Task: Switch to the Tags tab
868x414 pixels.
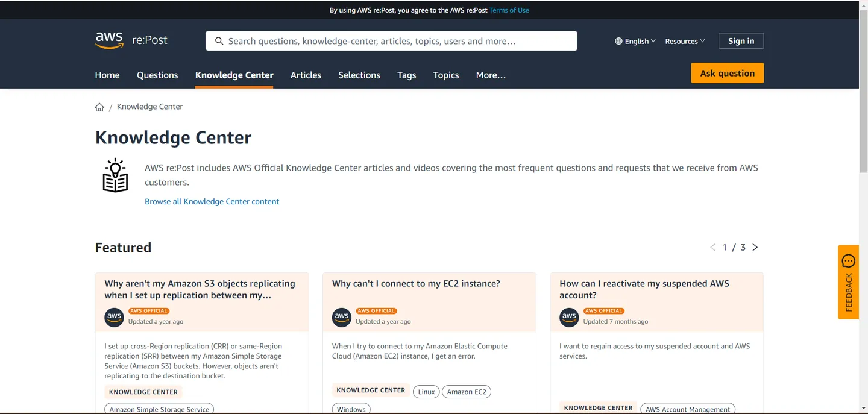Action: tap(407, 75)
